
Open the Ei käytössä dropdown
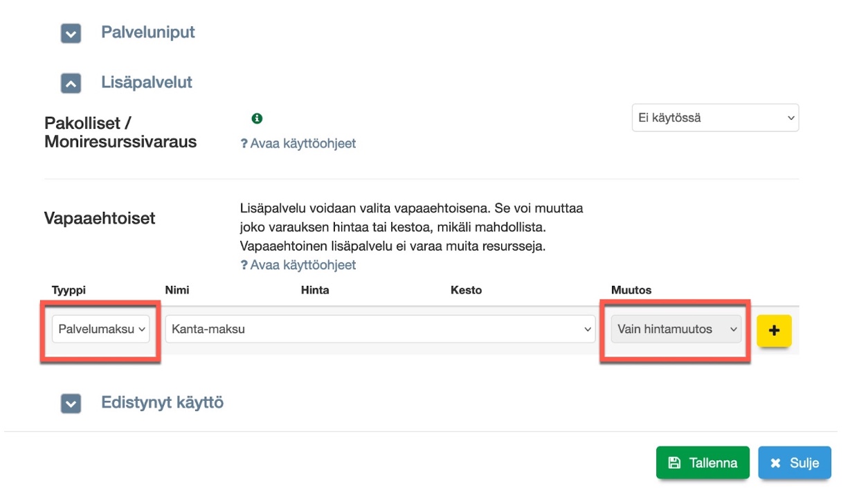tap(714, 118)
